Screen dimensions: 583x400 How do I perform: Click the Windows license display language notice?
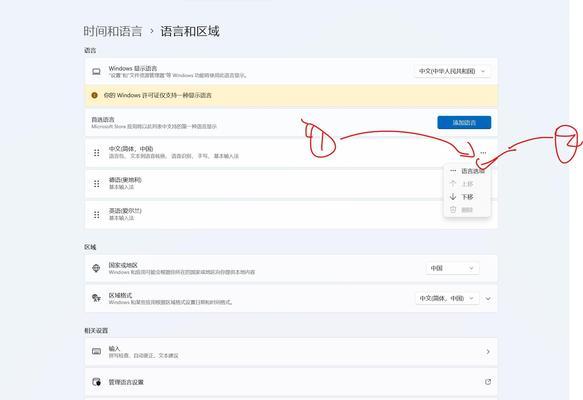[x=291, y=96]
